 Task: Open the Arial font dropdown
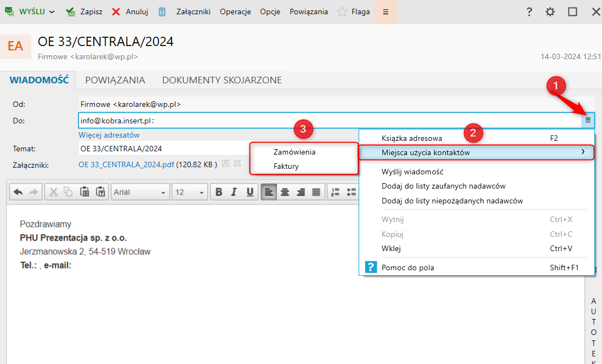coord(140,192)
